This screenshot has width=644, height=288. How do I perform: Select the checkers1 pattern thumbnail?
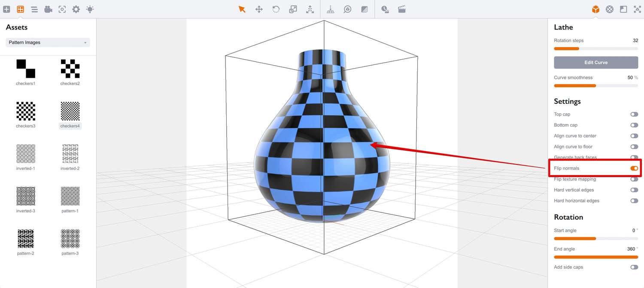tap(26, 69)
